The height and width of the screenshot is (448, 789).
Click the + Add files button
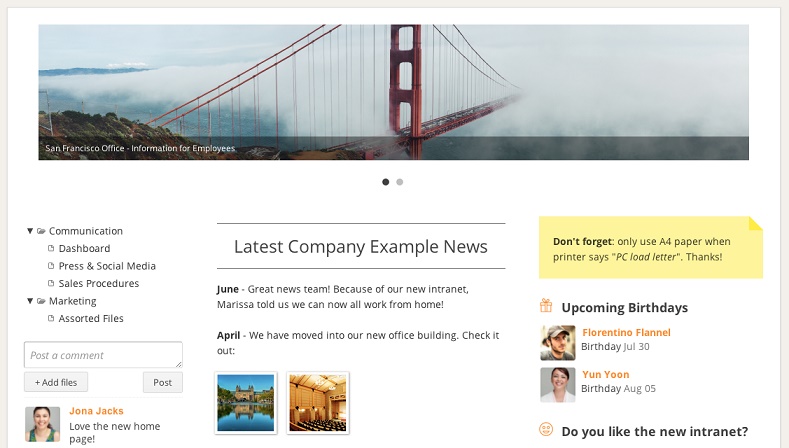56,382
